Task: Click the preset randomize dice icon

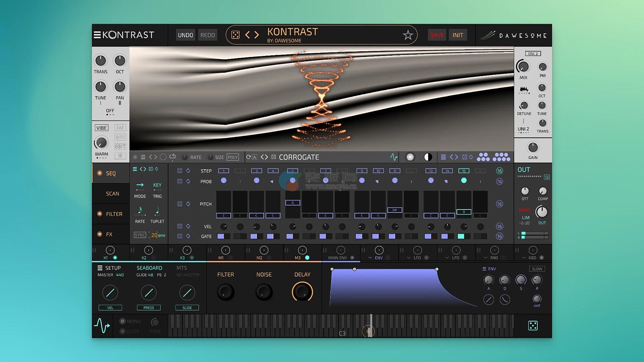Action: click(x=235, y=35)
